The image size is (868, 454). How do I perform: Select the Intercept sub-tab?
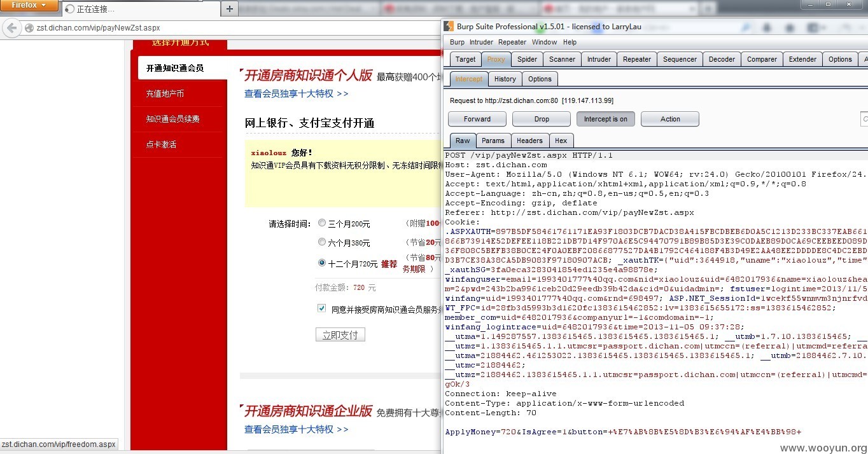[x=468, y=79]
